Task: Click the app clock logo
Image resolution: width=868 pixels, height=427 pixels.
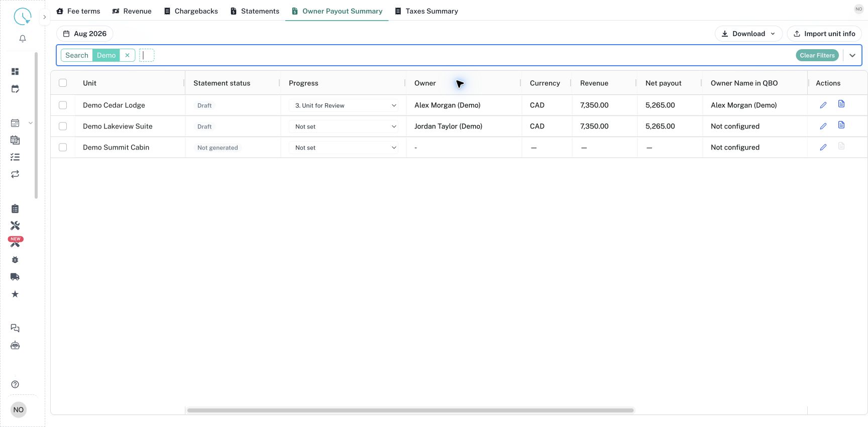Action: tap(22, 17)
